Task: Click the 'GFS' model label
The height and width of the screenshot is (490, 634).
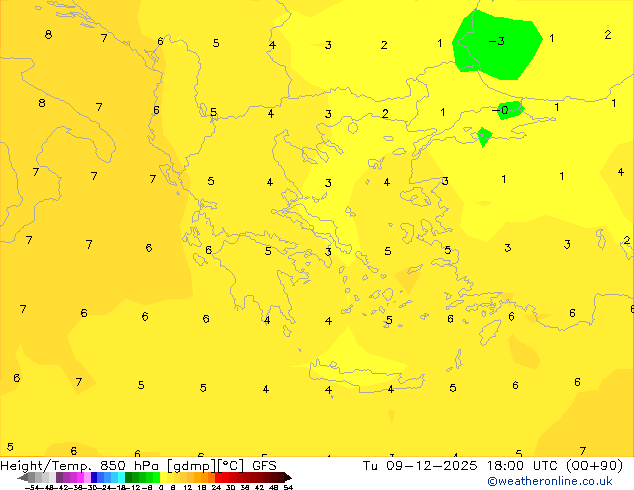Action: 264,466
